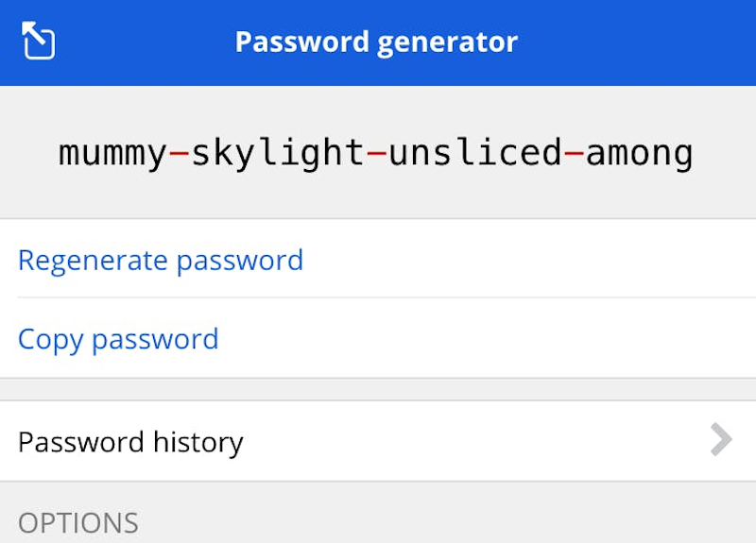This screenshot has width=756, height=543.
Task: Click the word "among" in the generated password
Action: click(640, 152)
